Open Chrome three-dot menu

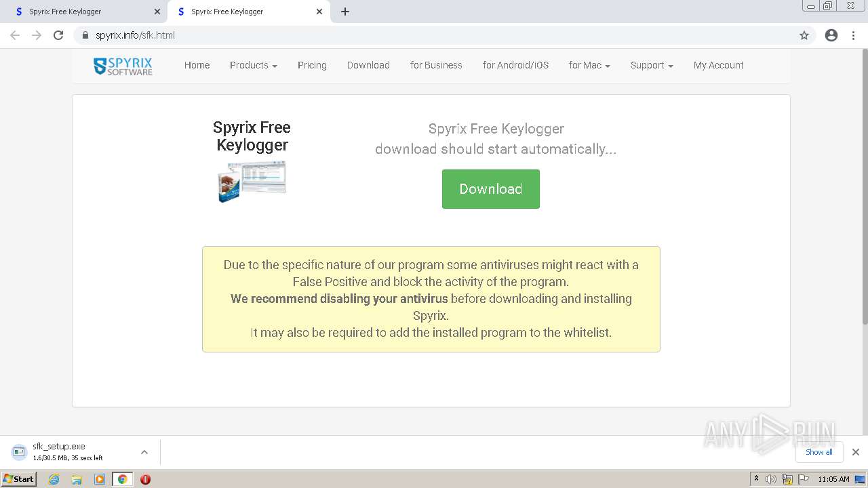click(854, 35)
